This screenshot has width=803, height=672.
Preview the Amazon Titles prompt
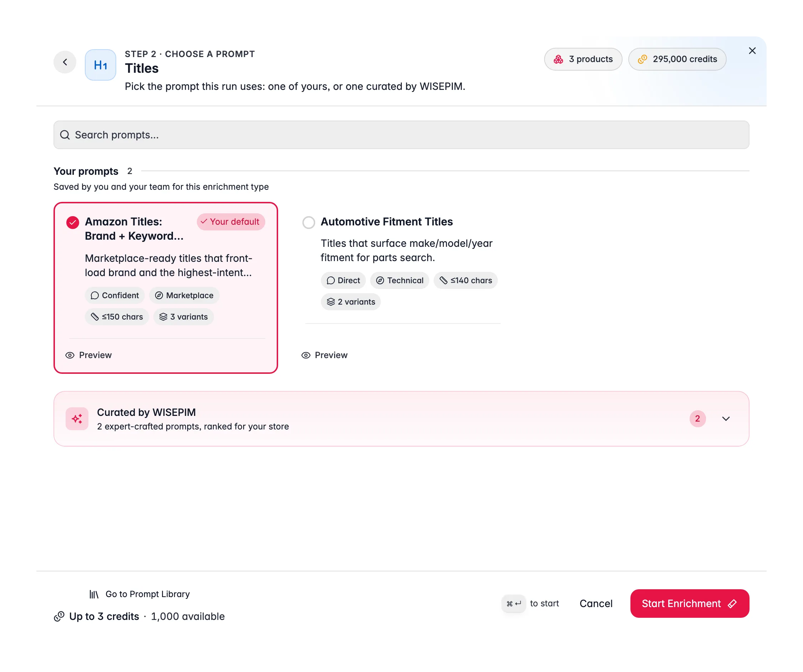click(89, 355)
